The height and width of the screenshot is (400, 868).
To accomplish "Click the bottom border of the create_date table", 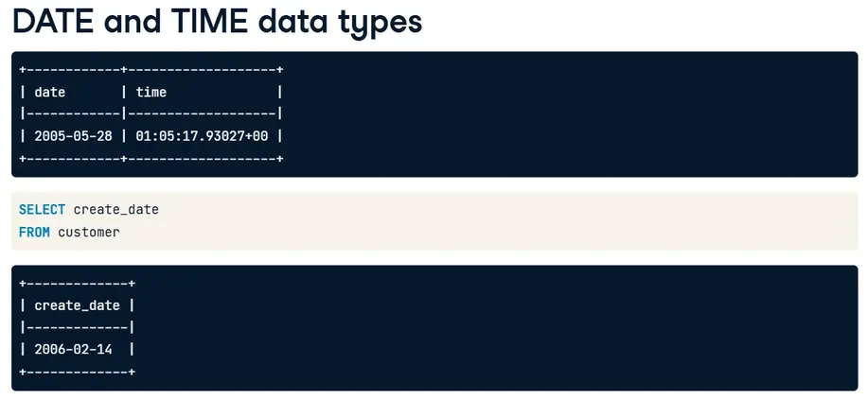I will 77,372.
